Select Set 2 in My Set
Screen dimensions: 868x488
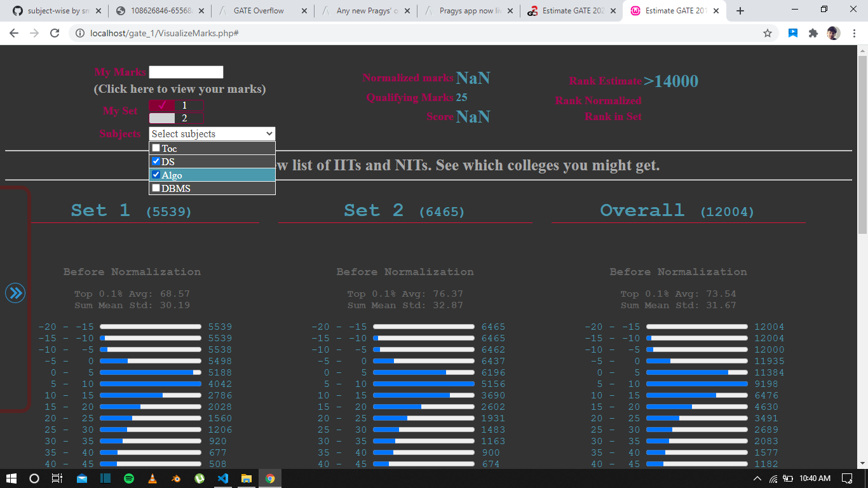pos(177,118)
